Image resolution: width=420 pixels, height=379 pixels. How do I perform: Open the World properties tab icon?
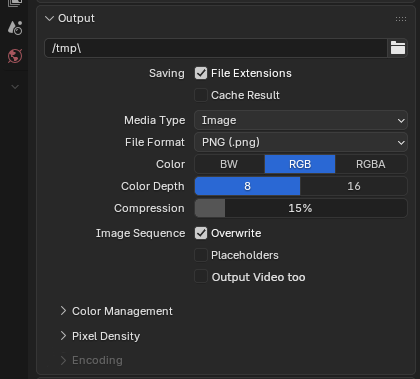coord(15,56)
